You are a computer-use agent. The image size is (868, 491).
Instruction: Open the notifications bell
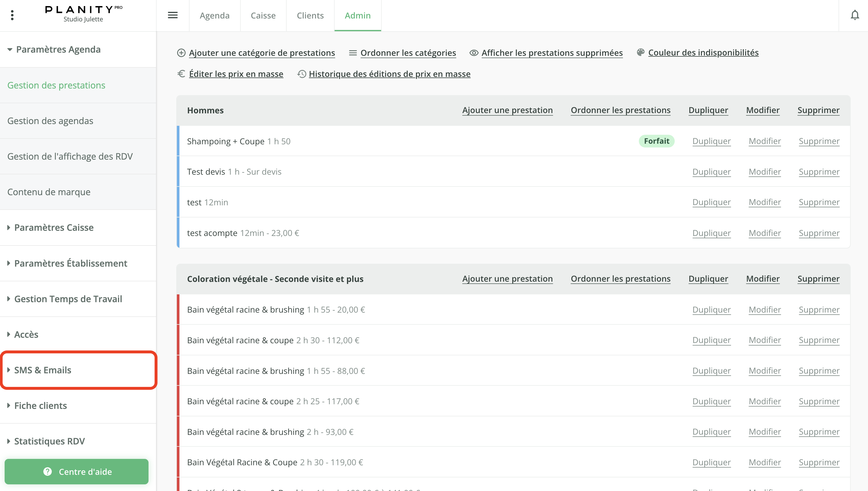click(855, 15)
